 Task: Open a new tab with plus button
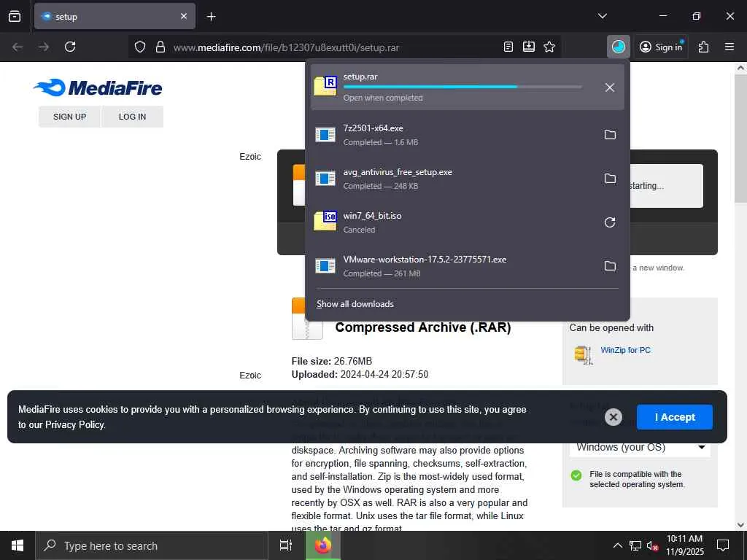pyautogui.click(x=211, y=17)
